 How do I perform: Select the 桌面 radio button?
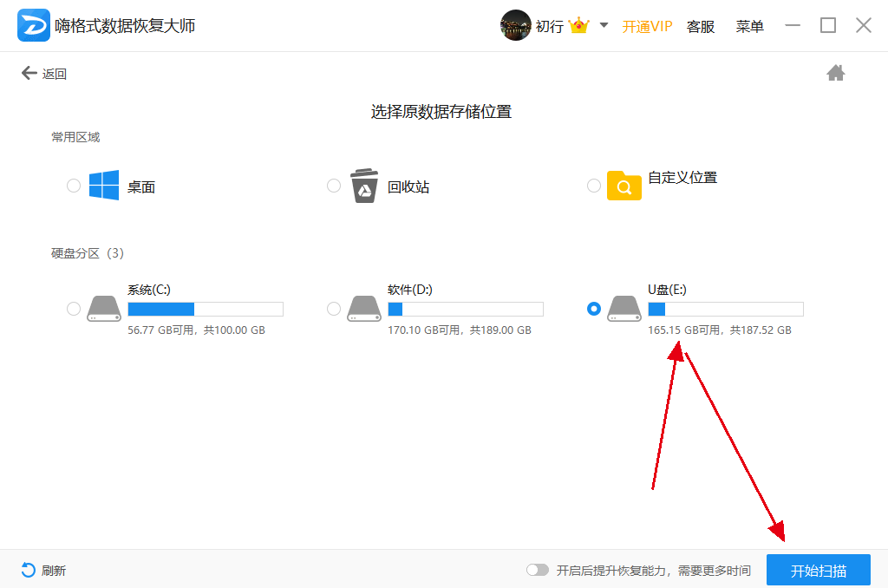coord(74,186)
